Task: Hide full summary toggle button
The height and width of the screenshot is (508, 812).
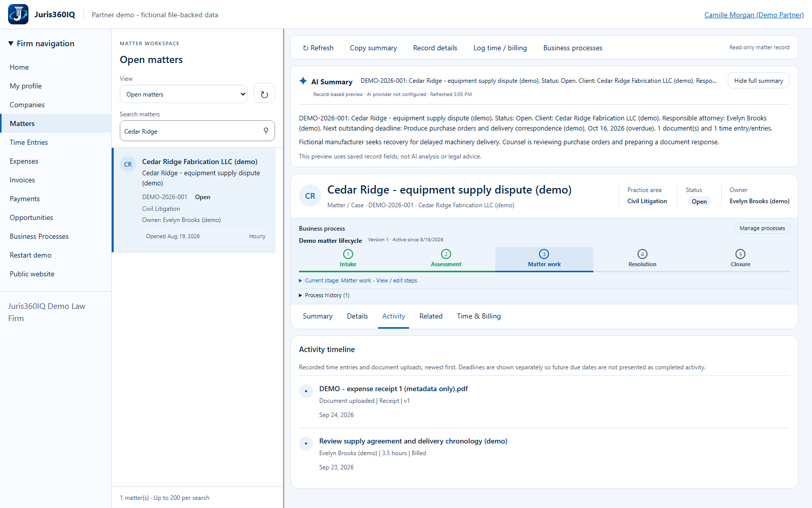Action: [758, 81]
